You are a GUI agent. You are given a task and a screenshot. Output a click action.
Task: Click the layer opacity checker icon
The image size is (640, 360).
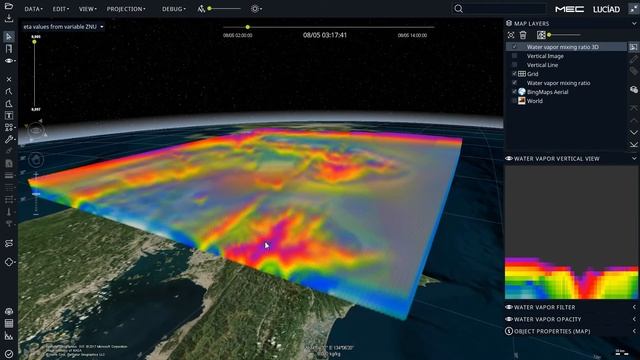[541, 35]
